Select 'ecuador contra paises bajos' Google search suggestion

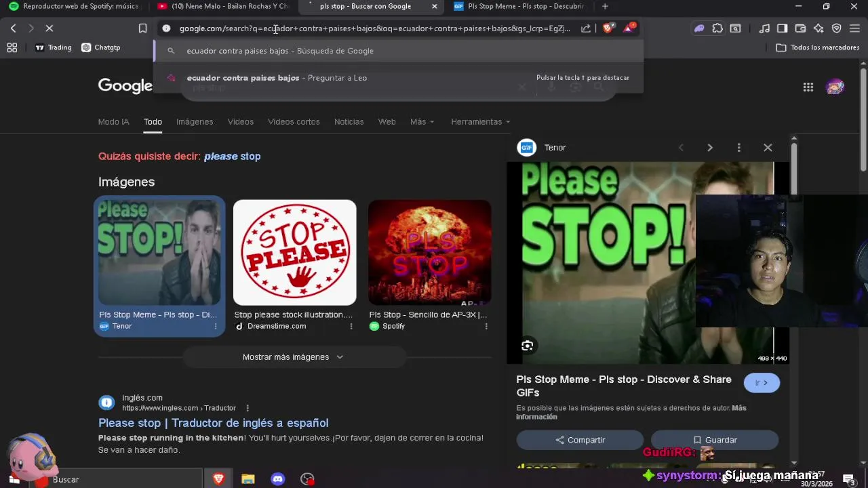398,51
